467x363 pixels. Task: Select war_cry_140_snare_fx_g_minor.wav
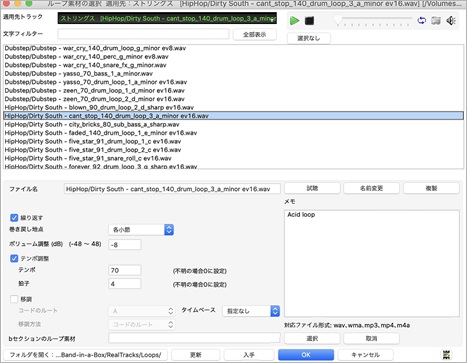click(x=233, y=65)
